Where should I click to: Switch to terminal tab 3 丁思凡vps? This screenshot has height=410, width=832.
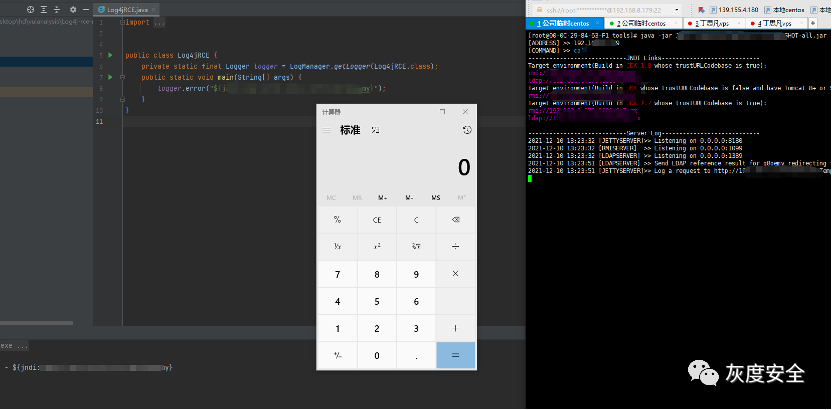coord(712,23)
